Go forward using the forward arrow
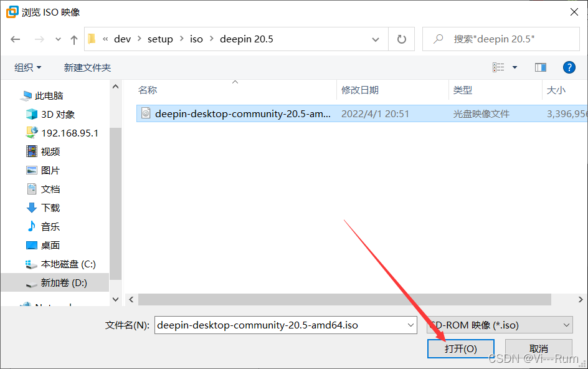The width and height of the screenshot is (588, 369). pyautogui.click(x=39, y=39)
